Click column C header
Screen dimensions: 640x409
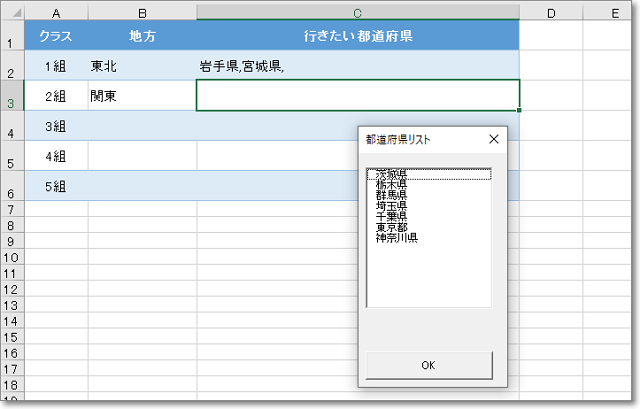[357, 12]
